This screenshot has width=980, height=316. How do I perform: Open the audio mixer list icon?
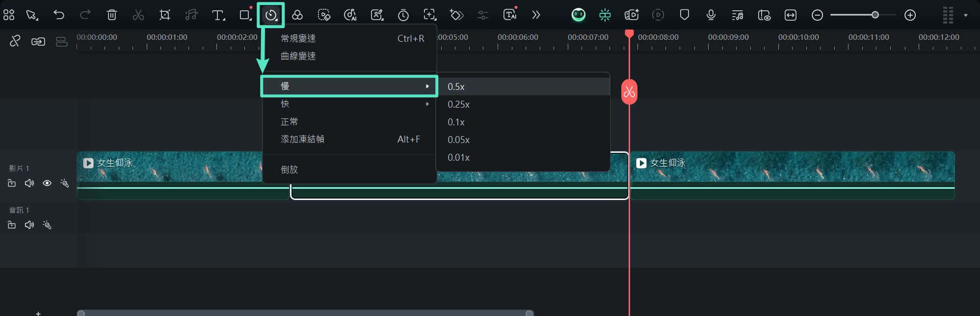point(738,15)
